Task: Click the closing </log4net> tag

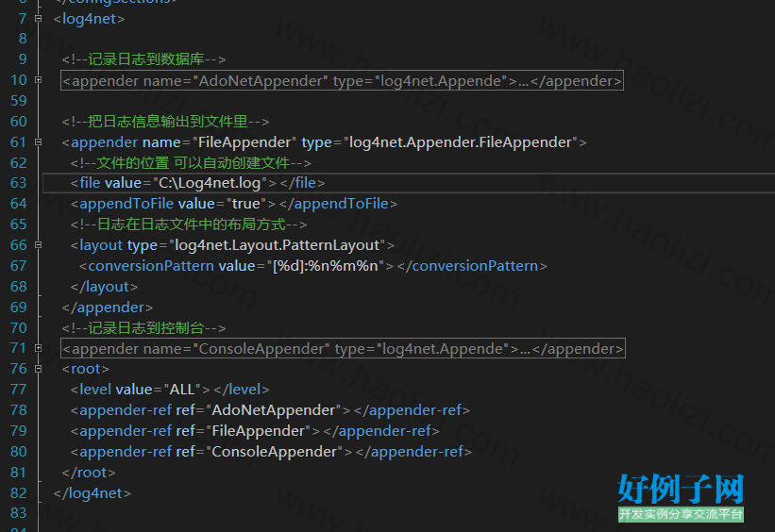Action: pyautogui.click(x=93, y=493)
